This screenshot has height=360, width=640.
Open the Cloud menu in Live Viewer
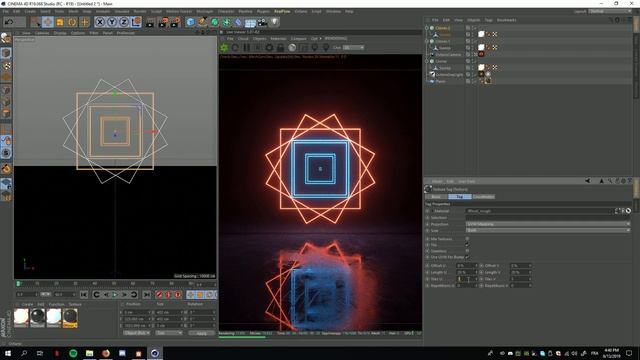point(243,39)
